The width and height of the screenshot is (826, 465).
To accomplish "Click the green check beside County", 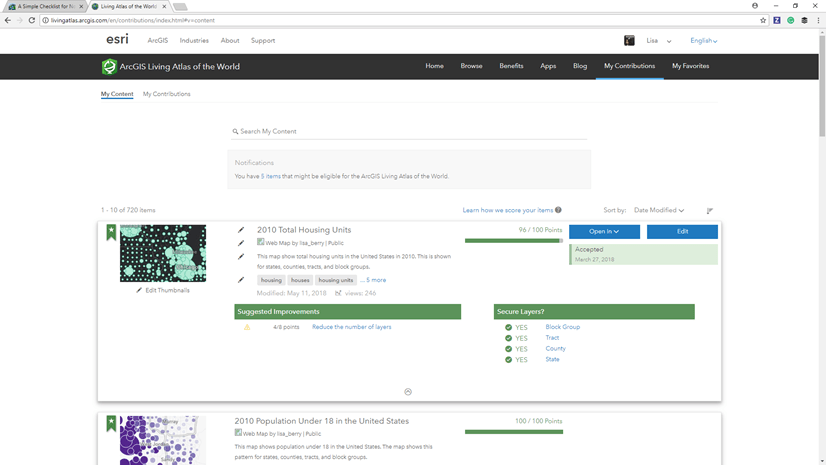I will [x=508, y=349].
